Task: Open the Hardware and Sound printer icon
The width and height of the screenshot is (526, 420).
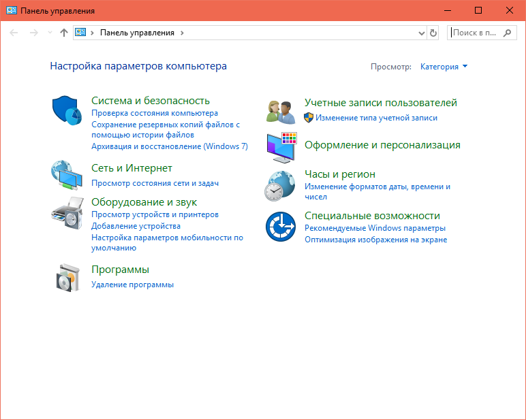Action: point(67,213)
